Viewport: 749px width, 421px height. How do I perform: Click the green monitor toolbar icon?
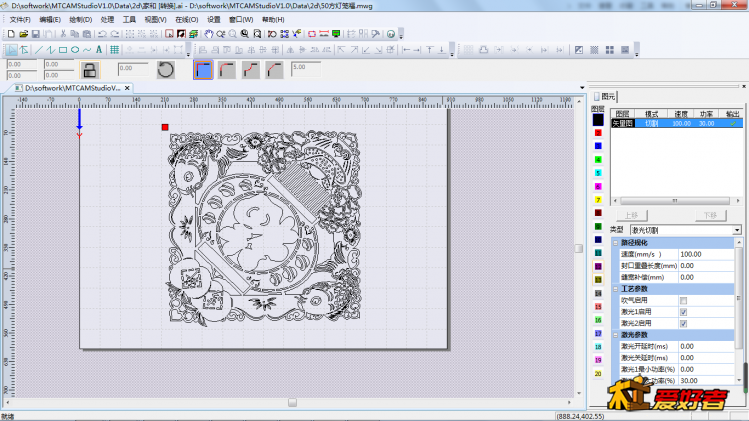(336, 34)
